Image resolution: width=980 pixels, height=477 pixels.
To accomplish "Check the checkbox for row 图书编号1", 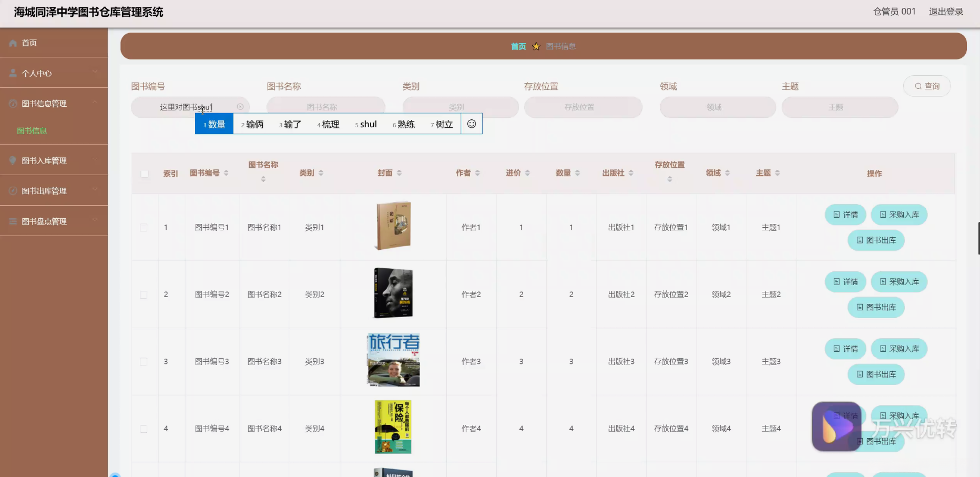I will click(144, 228).
